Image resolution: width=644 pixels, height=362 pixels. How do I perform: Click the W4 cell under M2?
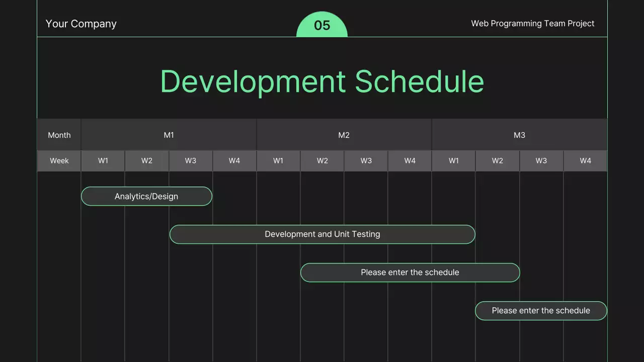tap(410, 161)
